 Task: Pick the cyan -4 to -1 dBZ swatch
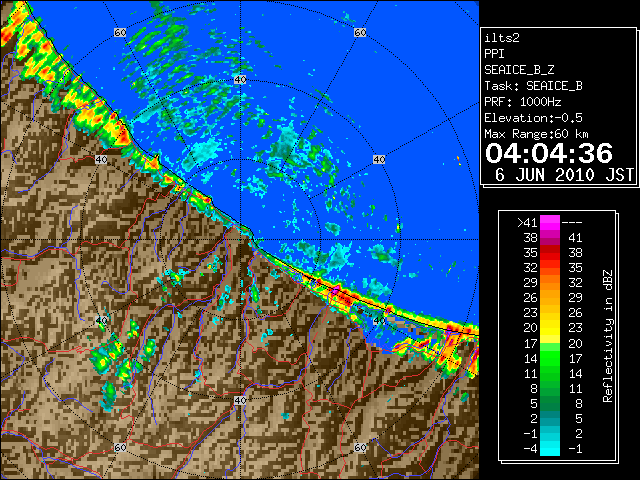(550, 448)
